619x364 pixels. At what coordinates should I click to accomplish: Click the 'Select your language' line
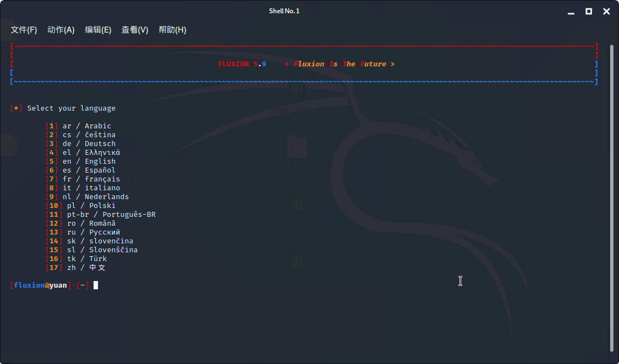63,108
